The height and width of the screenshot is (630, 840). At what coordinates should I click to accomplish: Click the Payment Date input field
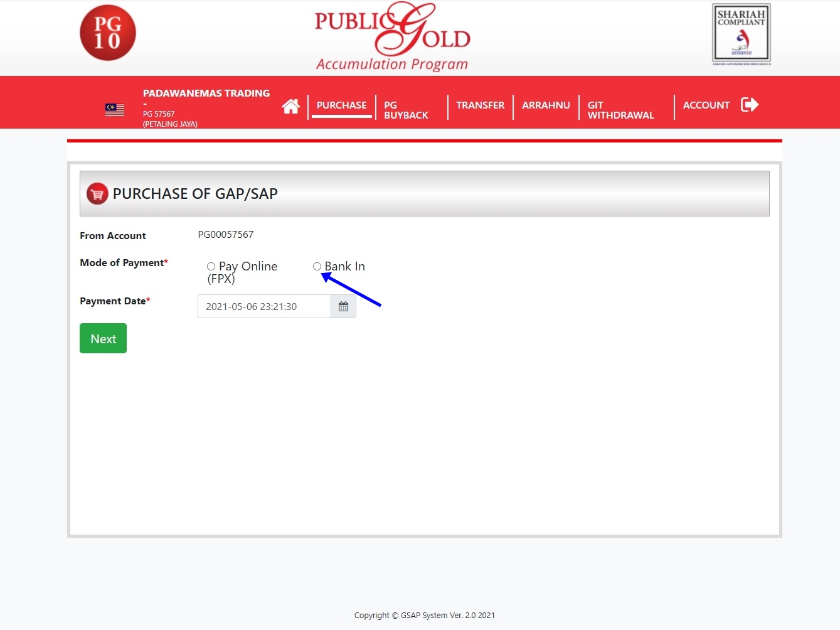pyautogui.click(x=264, y=306)
